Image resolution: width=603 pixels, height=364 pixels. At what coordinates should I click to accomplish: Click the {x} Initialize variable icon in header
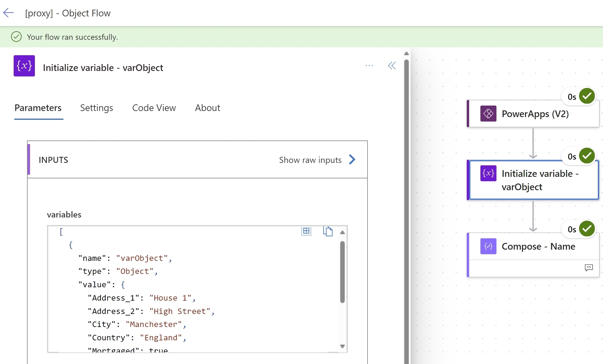[24, 66]
